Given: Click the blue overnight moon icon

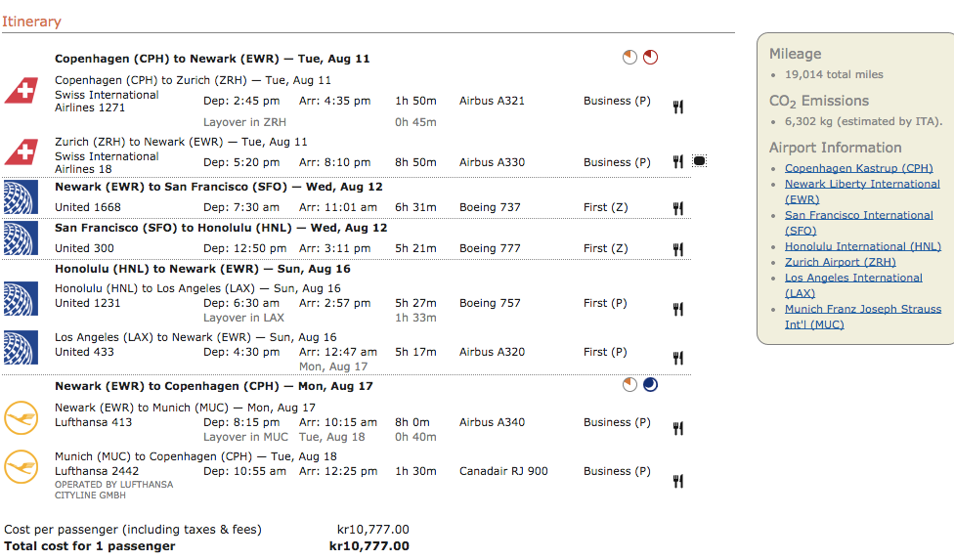Looking at the screenshot, I should click(650, 385).
